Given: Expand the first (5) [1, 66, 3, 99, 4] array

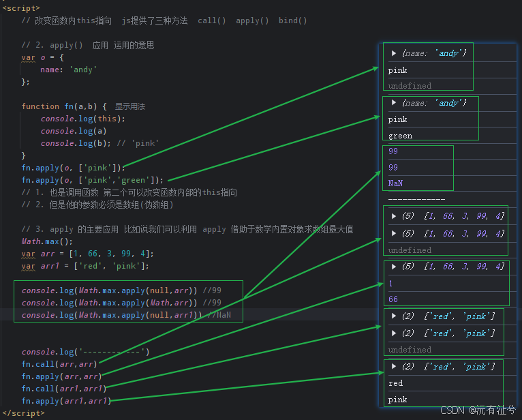Looking at the screenshot, I should click(x=394, y=216).
